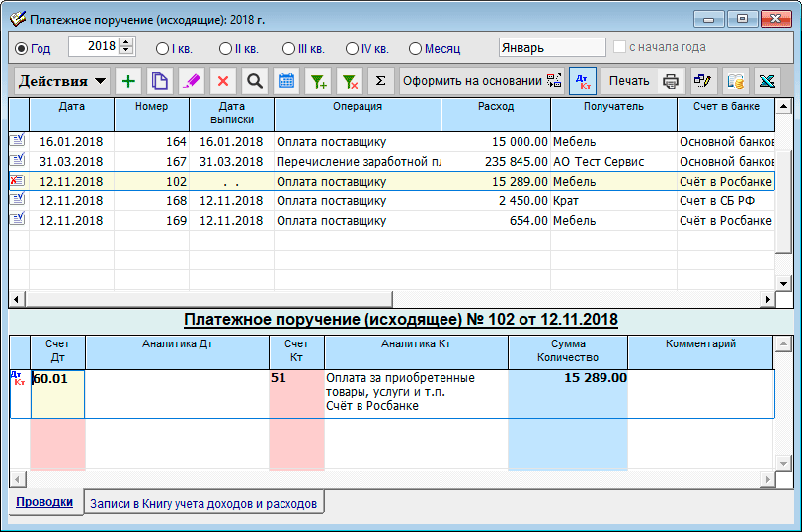This screenshot has height=532, width=802.
Task: Click the upper table horizontal scroll-left arrow
Action: click(x=17, y=299)
